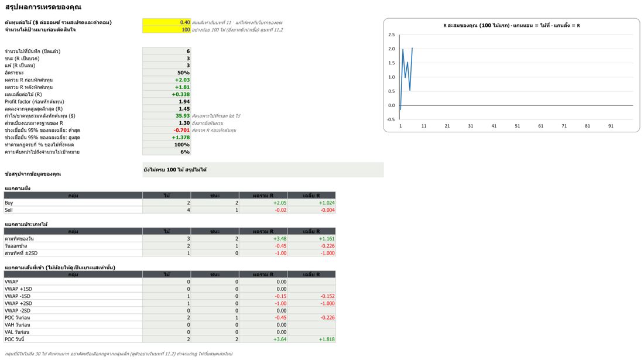Click the Buy total R value +2.05
Screen dimensions: 644x360
(263, 203)
